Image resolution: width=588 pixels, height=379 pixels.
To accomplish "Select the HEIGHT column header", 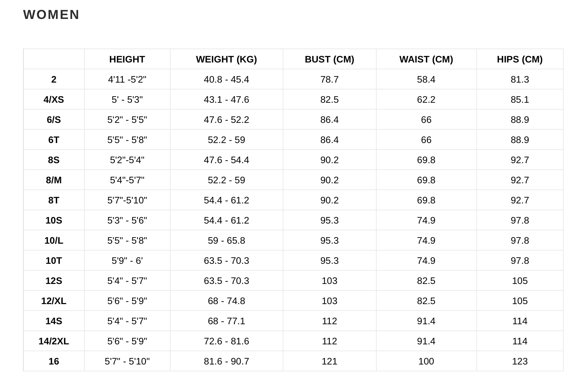I will click(127, 59).
